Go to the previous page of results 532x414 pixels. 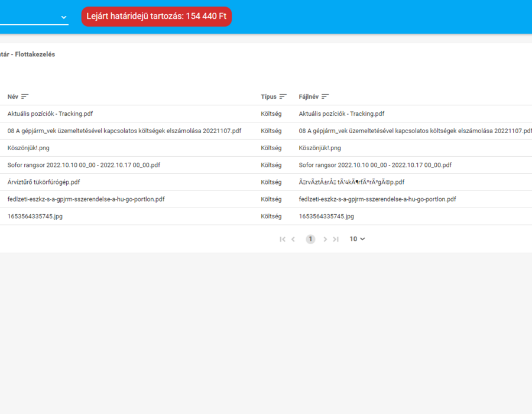point(293,240)
